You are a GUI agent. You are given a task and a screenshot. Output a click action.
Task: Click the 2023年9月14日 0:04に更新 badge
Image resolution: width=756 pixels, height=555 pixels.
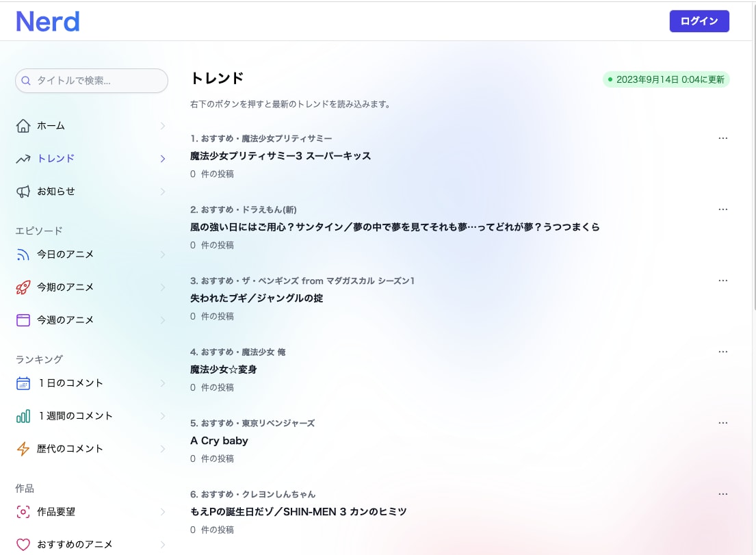point(666,79)
